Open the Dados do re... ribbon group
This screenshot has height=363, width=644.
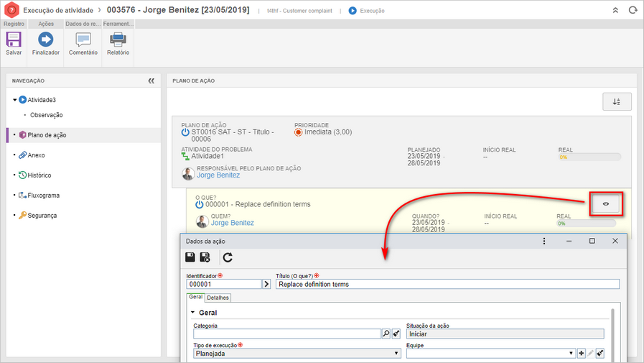[83, 24]
